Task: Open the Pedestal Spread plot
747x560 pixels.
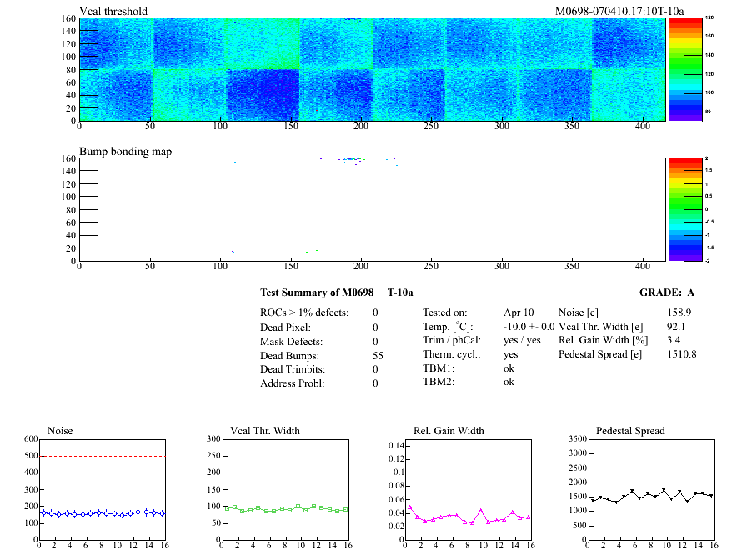Action: [x=652, y=489]
